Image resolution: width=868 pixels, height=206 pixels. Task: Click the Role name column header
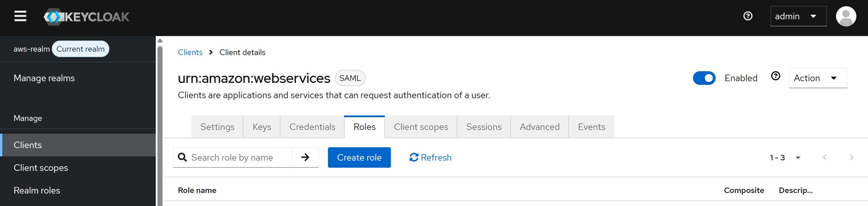[x=197, y=190]
